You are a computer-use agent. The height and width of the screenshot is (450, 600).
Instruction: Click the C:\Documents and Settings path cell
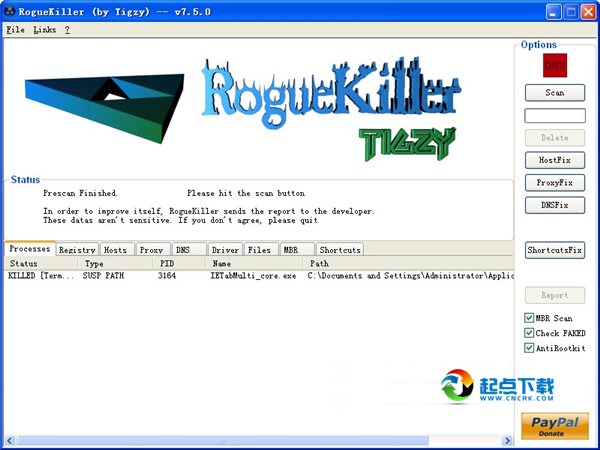pyautogui.click(x=410, y=276)
